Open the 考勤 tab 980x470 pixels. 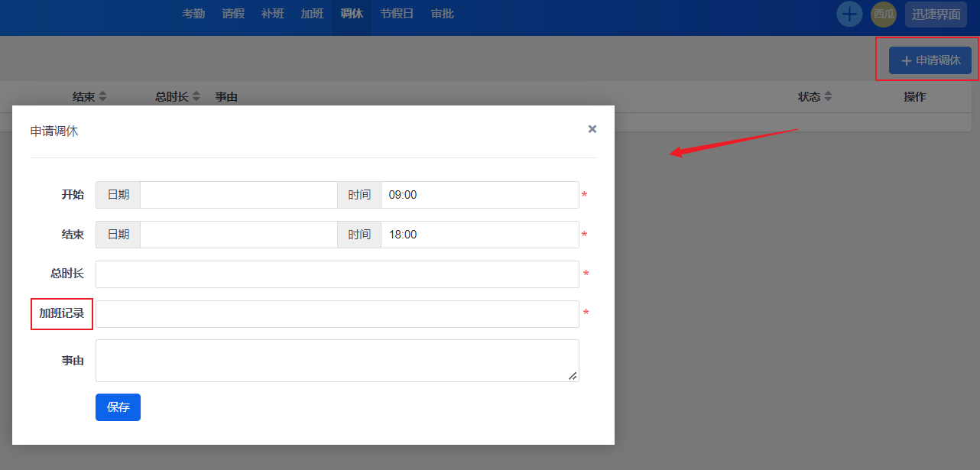[193, 14]
